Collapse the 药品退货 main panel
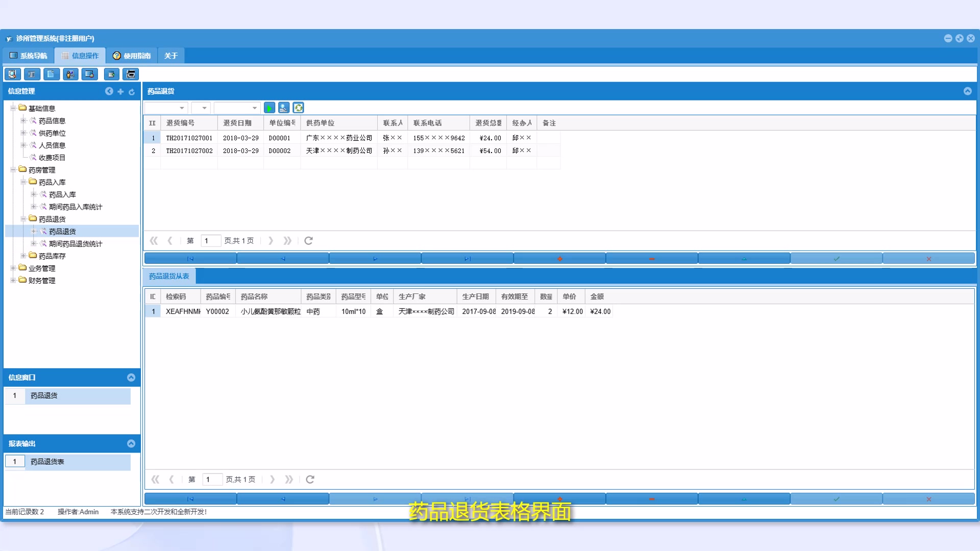980x551 pixels. click(967, 91)
